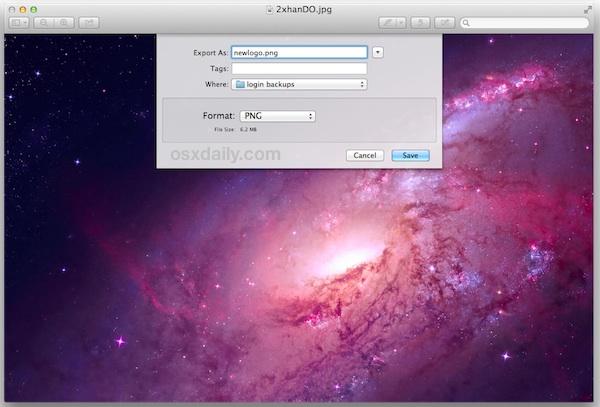Click the login backups folder icon

[x=240, y=84]
